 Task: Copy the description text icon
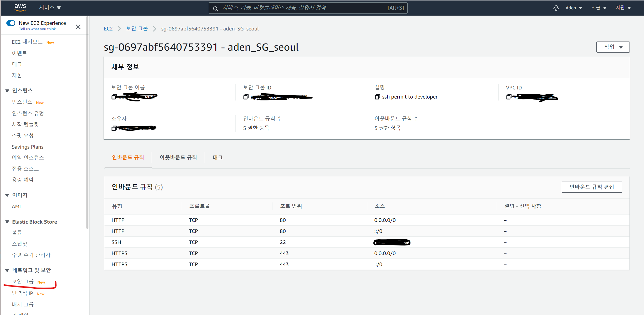tap(377, 97)
